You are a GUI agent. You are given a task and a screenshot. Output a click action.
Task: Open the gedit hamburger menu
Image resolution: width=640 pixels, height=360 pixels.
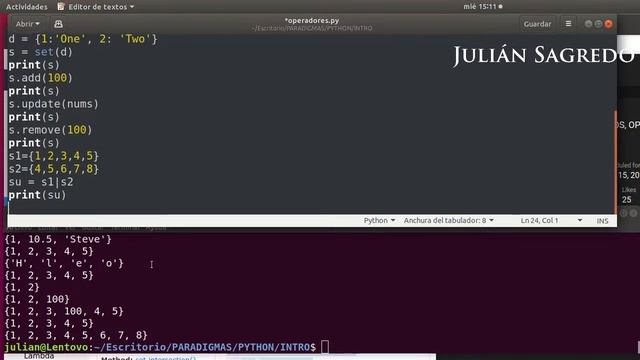coord(568,24)
